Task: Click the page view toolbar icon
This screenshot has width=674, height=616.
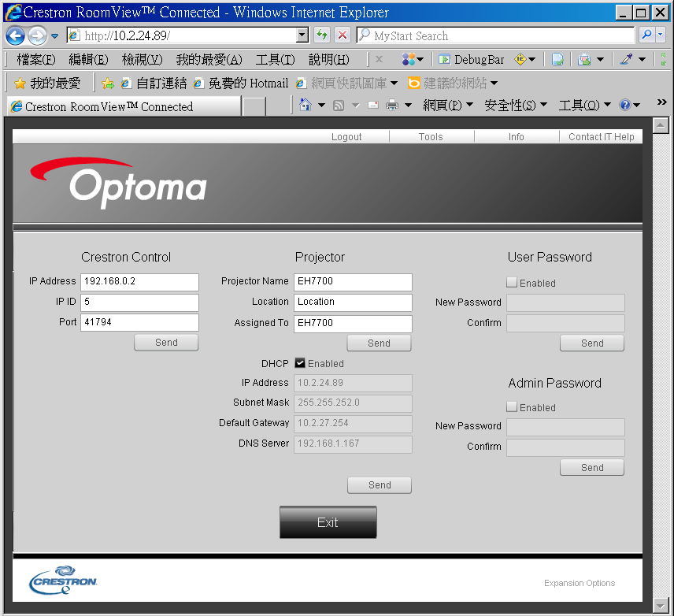Action: coord(557,59)
